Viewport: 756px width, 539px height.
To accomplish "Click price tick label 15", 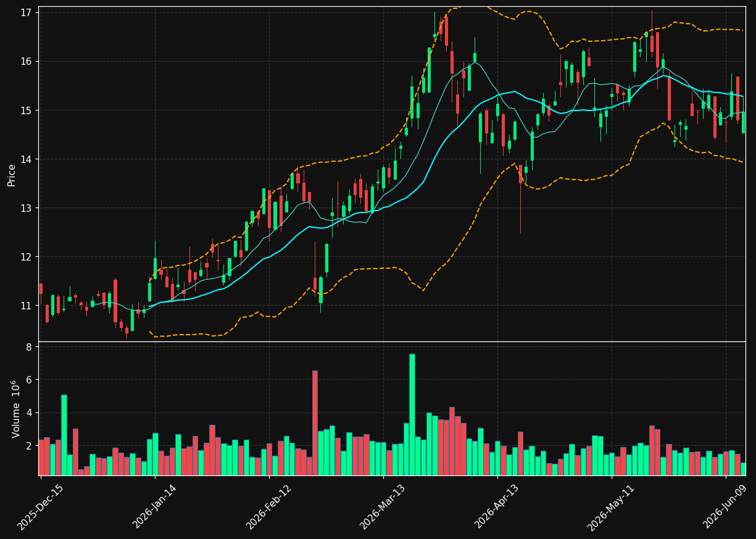I will [x=27, y=111].
